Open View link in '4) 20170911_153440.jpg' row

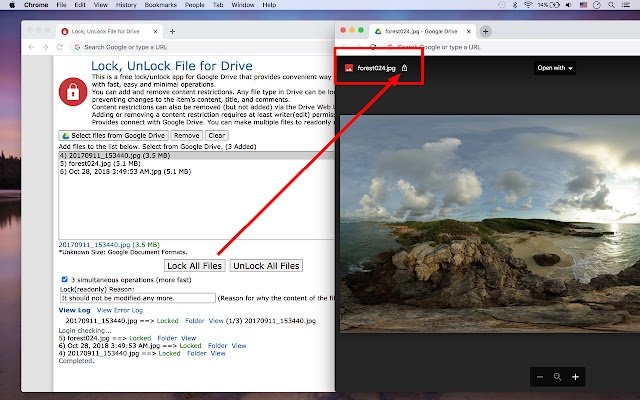point(218,353)
